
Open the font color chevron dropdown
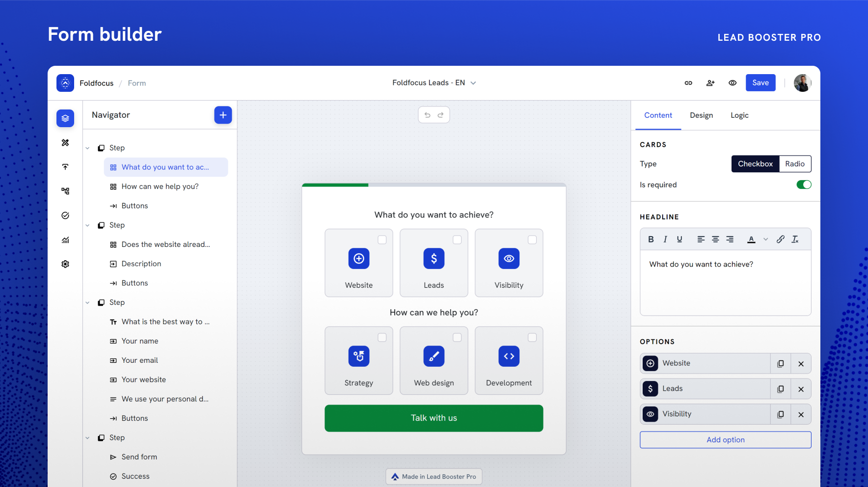[765, 239]
